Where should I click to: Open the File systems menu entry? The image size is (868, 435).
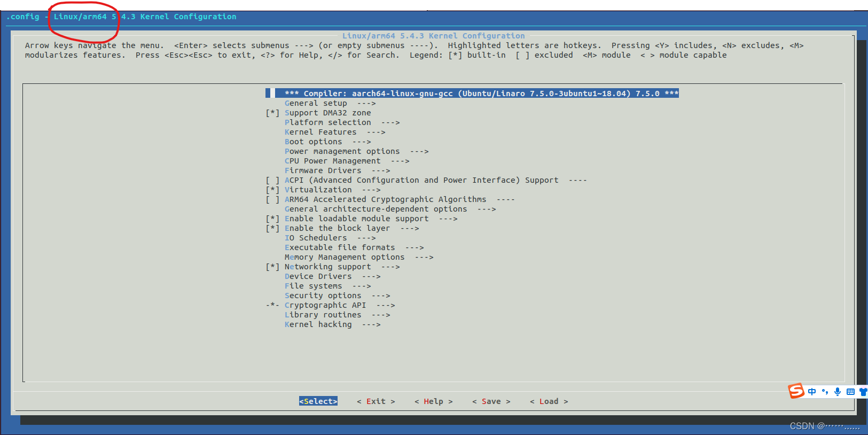pyautogui.click(x=327, y=286)
